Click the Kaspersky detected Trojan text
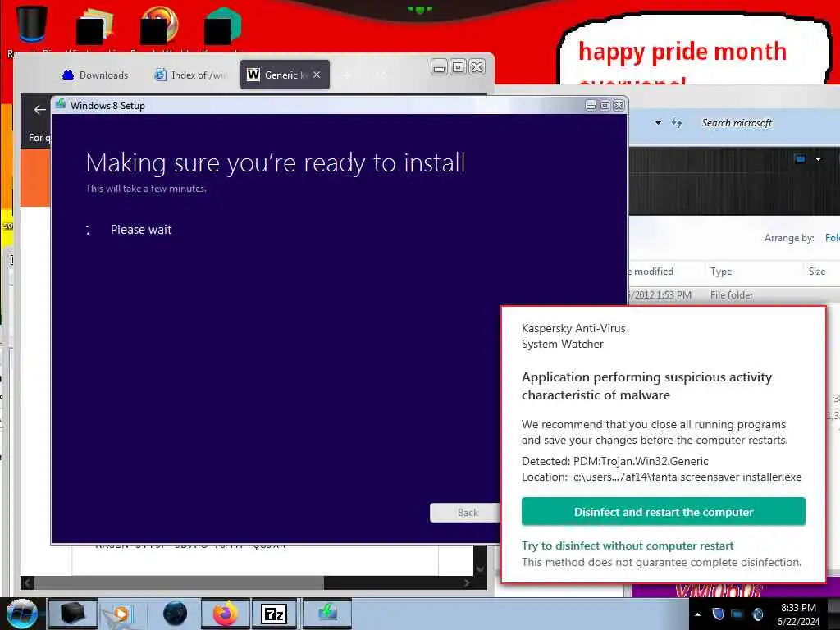840x630 pixels. pyautogui.click(x=615, y=461)
